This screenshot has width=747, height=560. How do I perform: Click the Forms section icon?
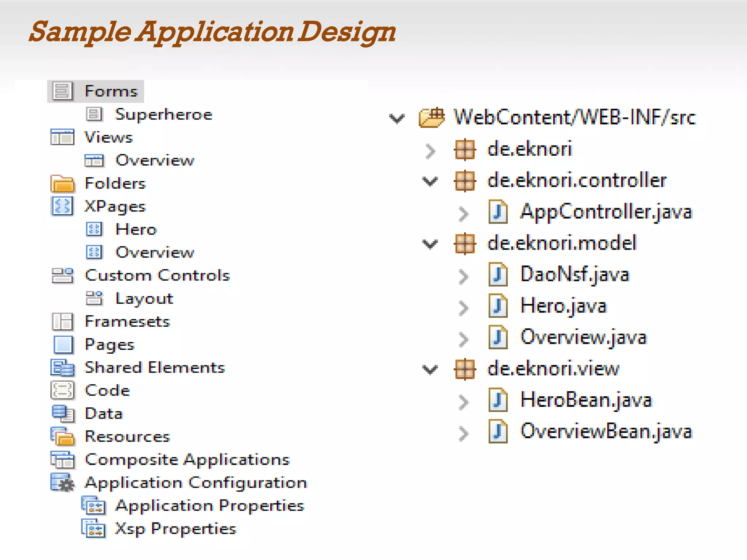[62, 91]
